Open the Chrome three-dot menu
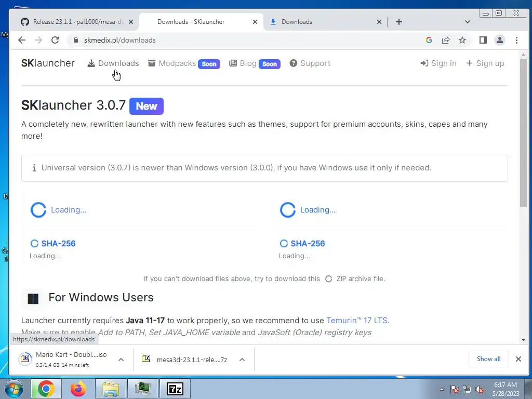 [x=516, y=40]
